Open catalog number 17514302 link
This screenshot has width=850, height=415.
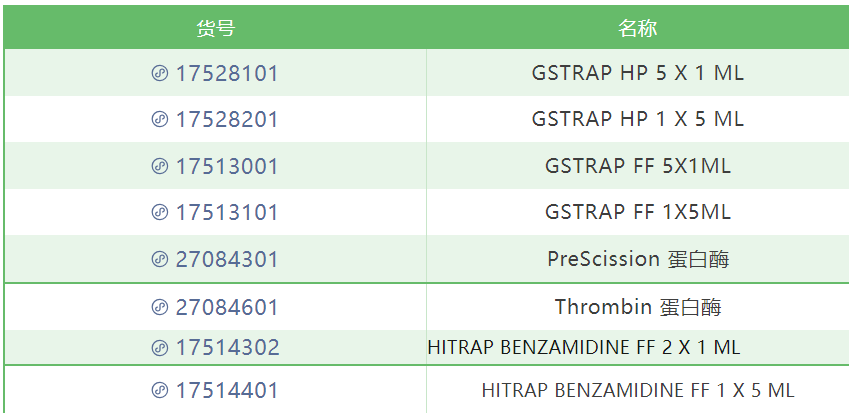[x=227, y=348]
